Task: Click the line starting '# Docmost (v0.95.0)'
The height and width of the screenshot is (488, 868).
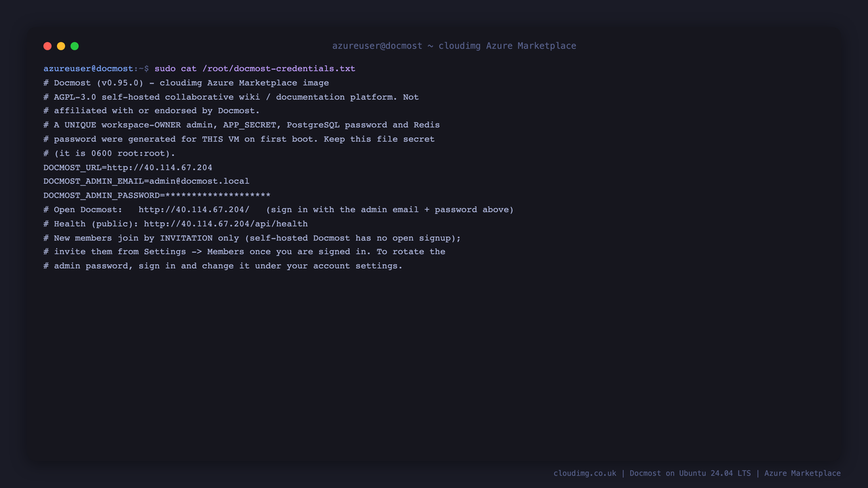Action: coord(186,83)
